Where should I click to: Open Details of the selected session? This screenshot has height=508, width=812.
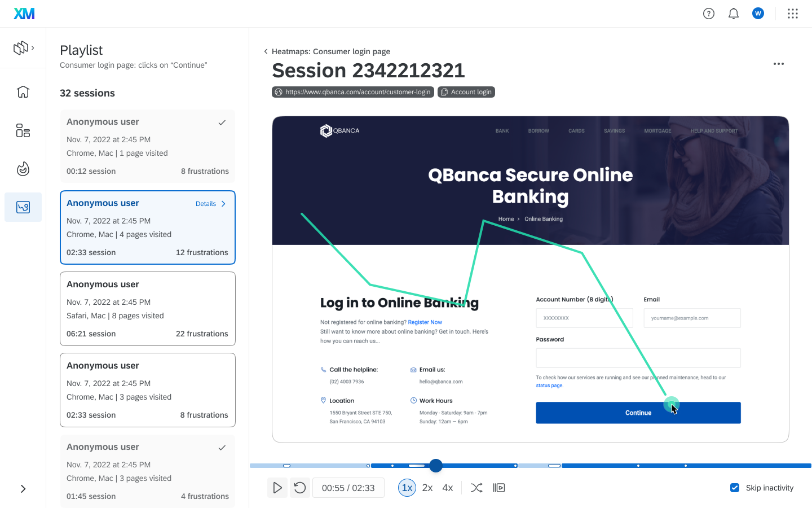point(211,204)
